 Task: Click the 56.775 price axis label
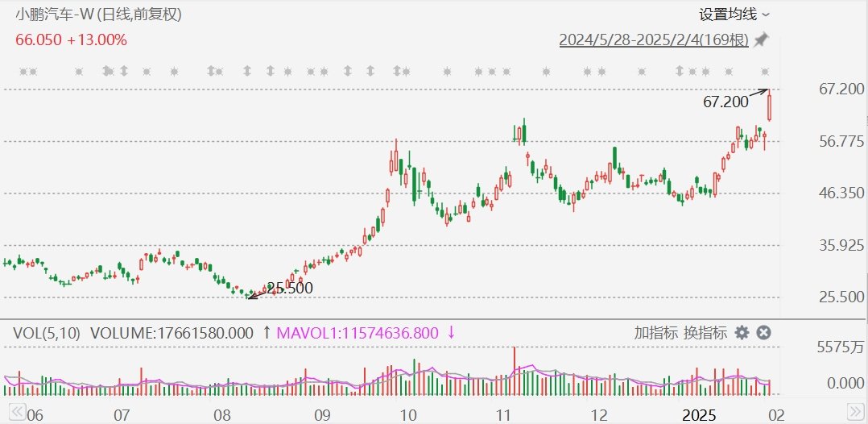pos(841,141)
